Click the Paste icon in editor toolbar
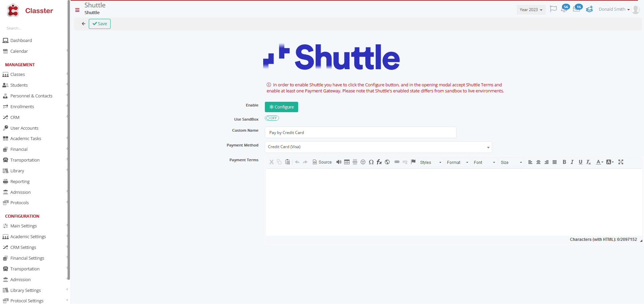644x304 pixels. tap(287, 162)
